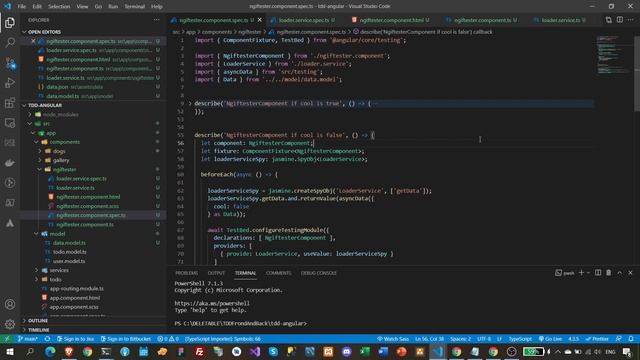The height and width of the screenshot is (360, 640).
Task: Close the terminal panel
Action: point(630,273)
